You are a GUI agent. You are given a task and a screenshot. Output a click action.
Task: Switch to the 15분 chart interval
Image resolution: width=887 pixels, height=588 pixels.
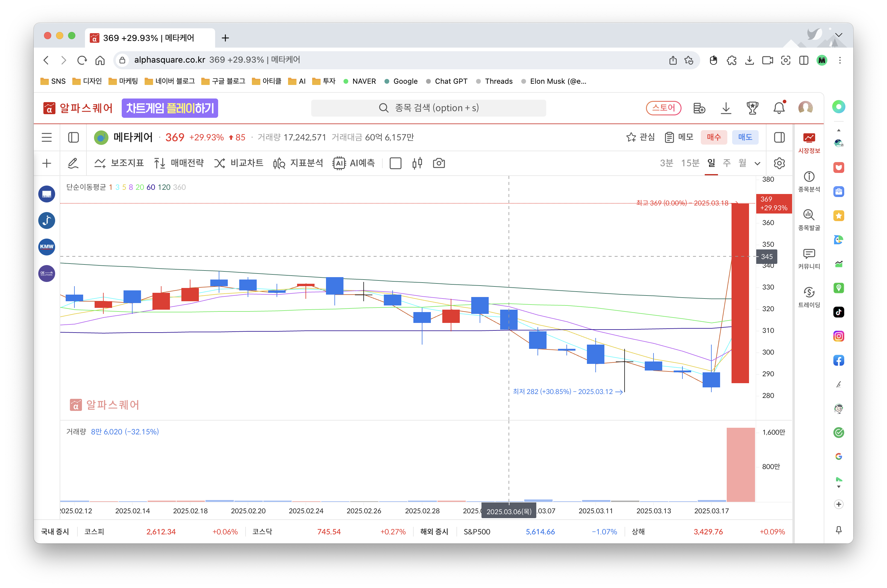click(x=690, y=163)
